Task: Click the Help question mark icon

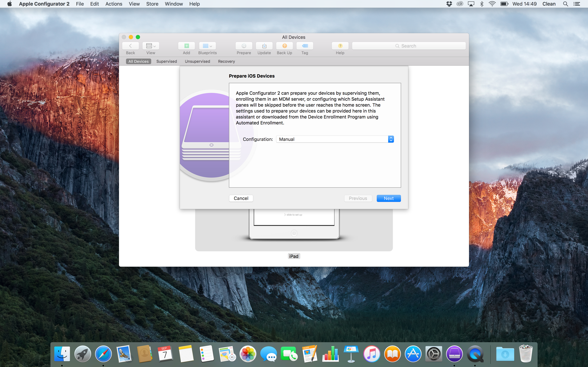Action: pos(340,46)
